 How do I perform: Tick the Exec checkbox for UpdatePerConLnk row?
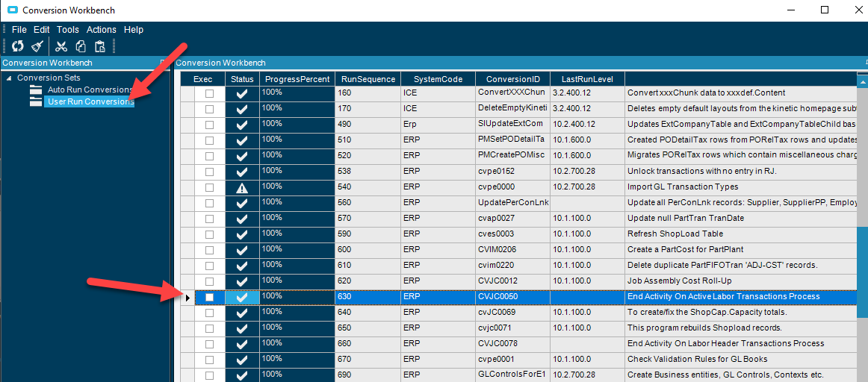coord(209,204)
